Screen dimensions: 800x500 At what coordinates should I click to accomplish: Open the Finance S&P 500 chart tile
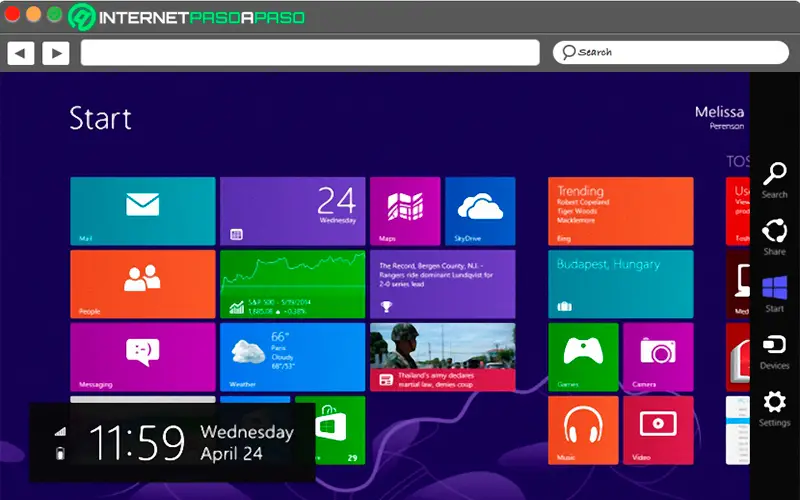coord(292,284)
